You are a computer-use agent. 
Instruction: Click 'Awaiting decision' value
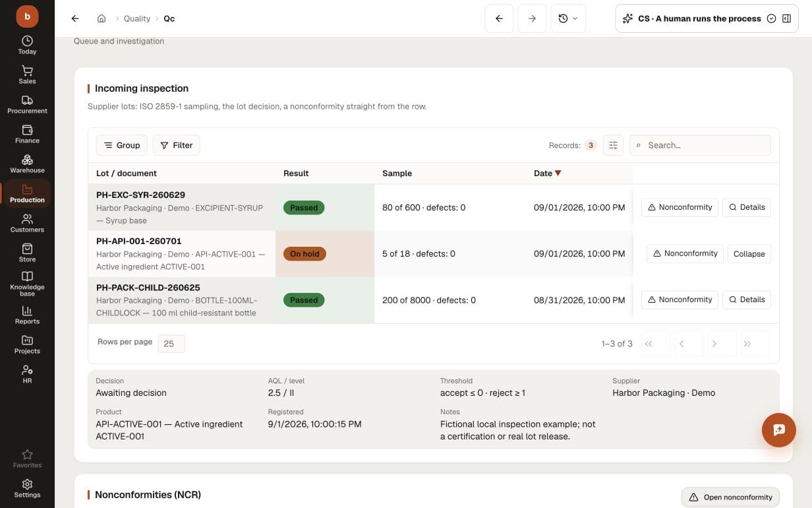tap(131, 393)
